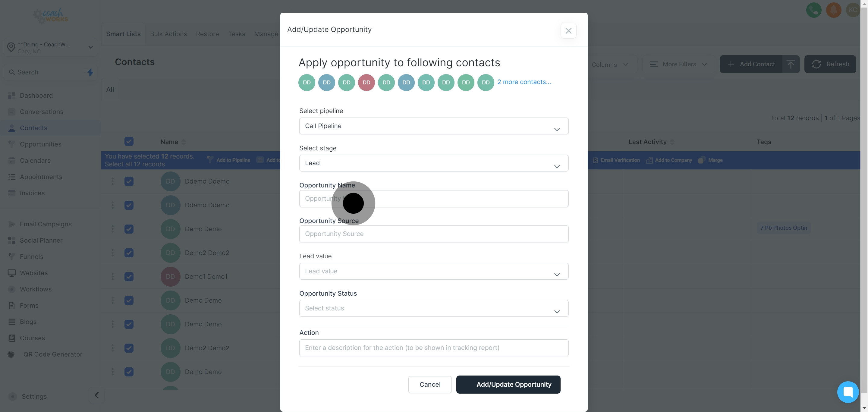Click the '2 more contacts...' link
Viewport: 868px width, 412px height.
pos(524,82)
